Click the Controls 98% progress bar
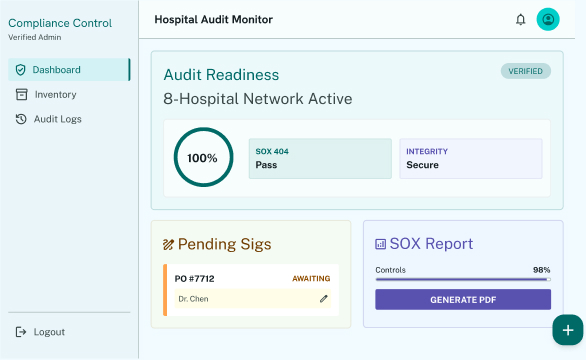 [463, 279]
